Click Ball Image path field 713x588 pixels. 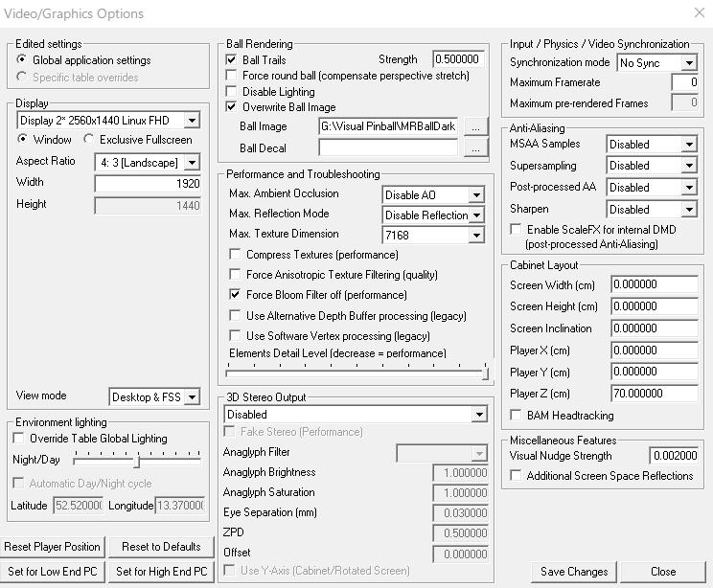tap(388, 126)
